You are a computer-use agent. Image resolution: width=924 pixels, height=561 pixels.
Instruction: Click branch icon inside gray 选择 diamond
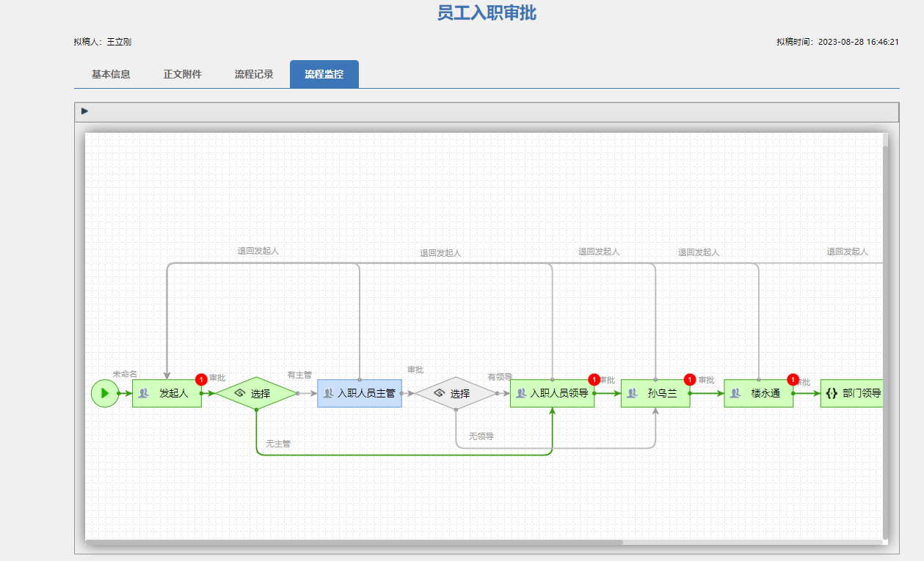click(x=440, y=393)
